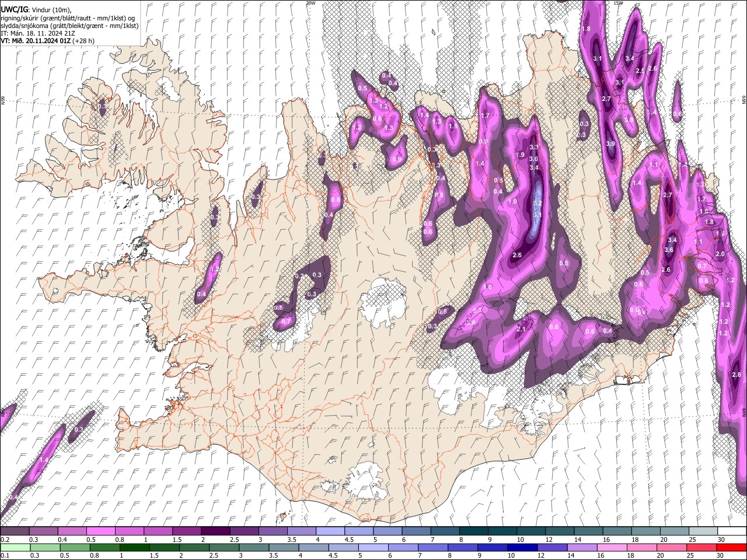The image size is (747, 560).
Task: Pick the dark blue '10' swatch, lower legend
Action: 521,547
